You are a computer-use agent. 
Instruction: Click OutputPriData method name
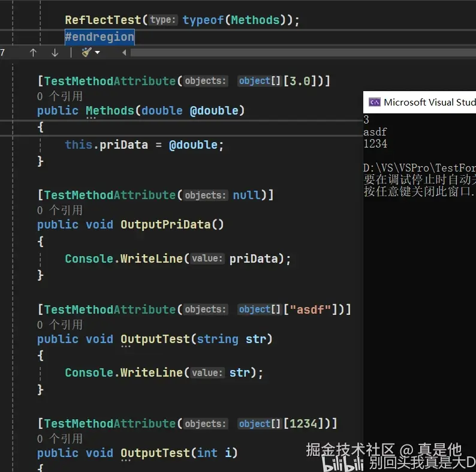(x=165, y=225)
